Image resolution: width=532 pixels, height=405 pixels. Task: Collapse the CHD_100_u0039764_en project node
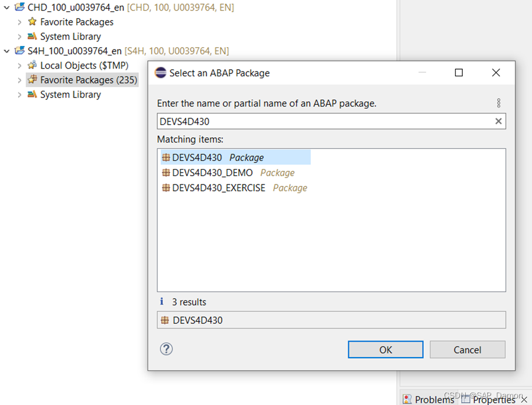pos(7,7)
